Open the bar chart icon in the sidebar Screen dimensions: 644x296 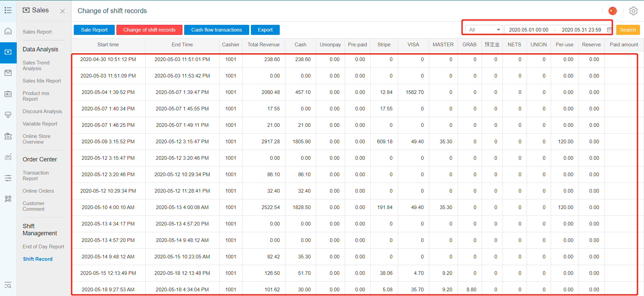click(8, 157)
